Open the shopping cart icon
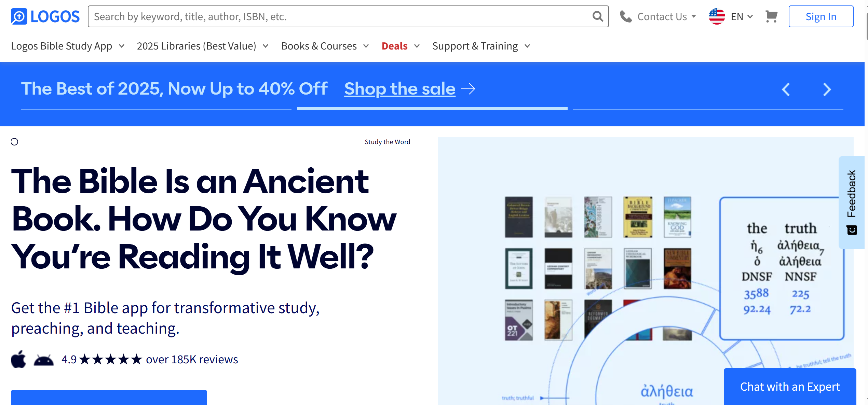This screenshot has width=868, height=405. 771,16
